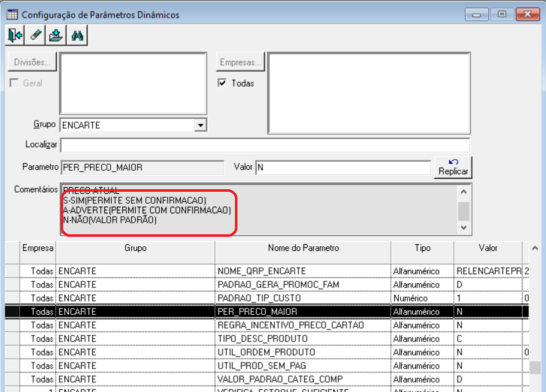Minimize the Configuração de Parâmetros window
The image size is (546, 392).
(x=476, y=15)
